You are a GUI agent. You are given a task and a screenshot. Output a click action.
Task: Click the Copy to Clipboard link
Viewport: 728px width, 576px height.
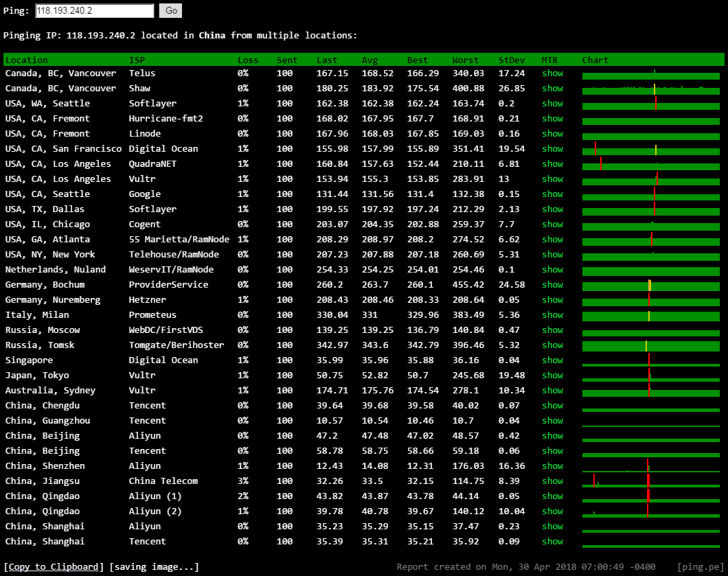[x=54, y=566]
